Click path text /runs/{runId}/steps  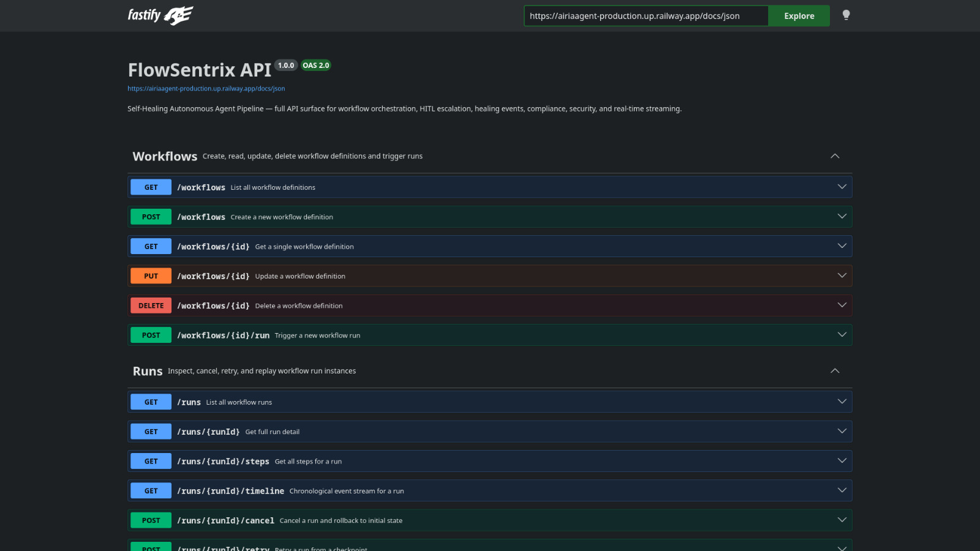click(x=223, y=462)
